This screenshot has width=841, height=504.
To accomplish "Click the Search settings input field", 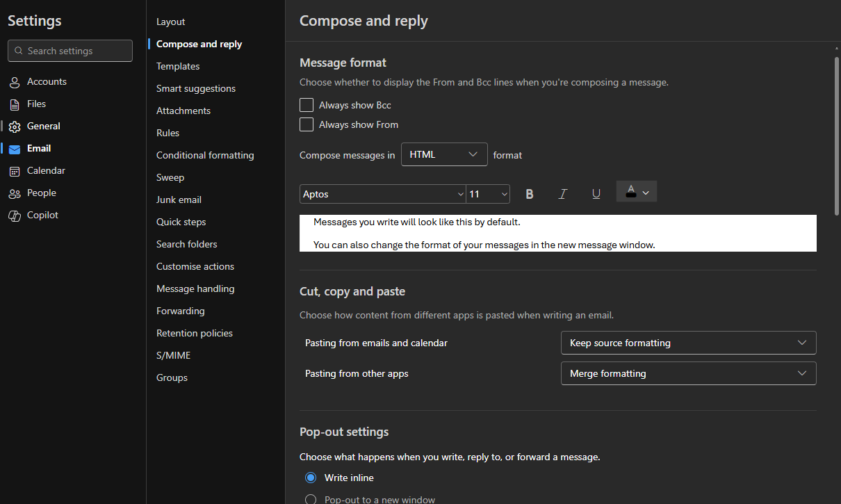I will (x=70, y=51).
